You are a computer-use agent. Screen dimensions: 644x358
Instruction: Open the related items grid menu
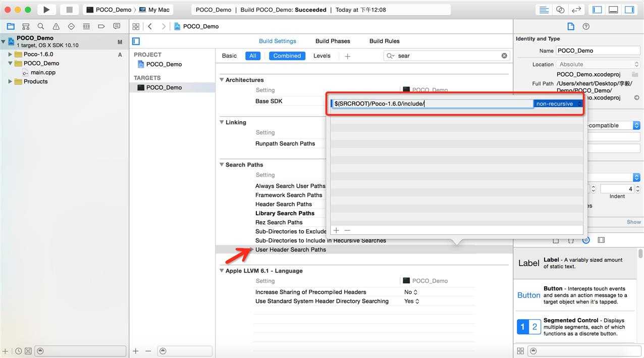coord(136,26)
